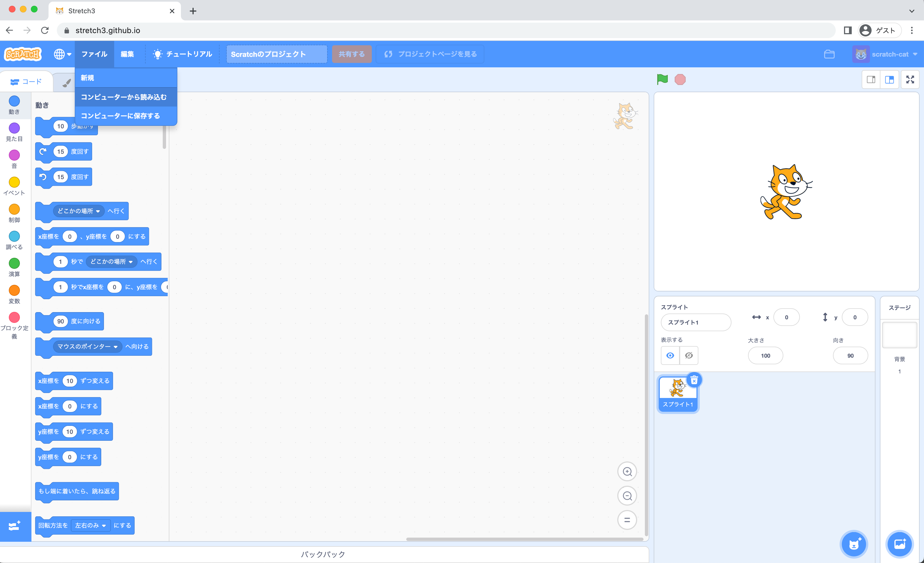
Task: Select the 見た目 block category
Action: tap(14, 132)
